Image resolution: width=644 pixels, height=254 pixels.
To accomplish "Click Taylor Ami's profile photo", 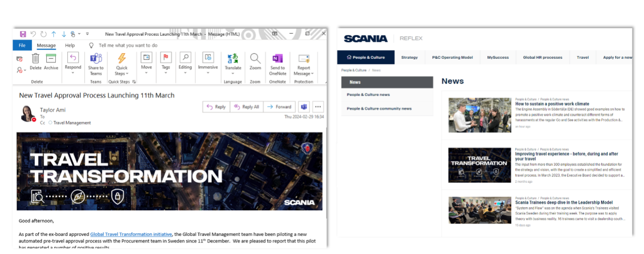I will click(27, 114).
